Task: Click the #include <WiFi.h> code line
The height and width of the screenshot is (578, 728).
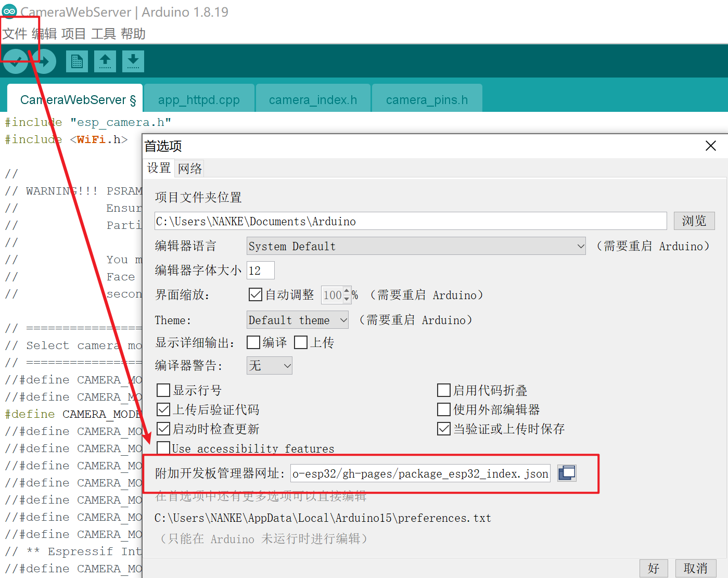Action: pos(66,139)
